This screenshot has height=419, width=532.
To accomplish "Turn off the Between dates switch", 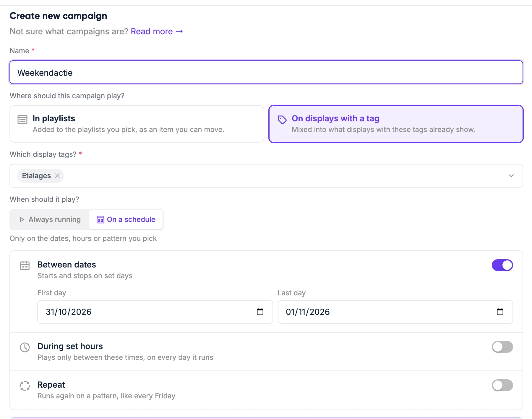I will pos(502,265).
